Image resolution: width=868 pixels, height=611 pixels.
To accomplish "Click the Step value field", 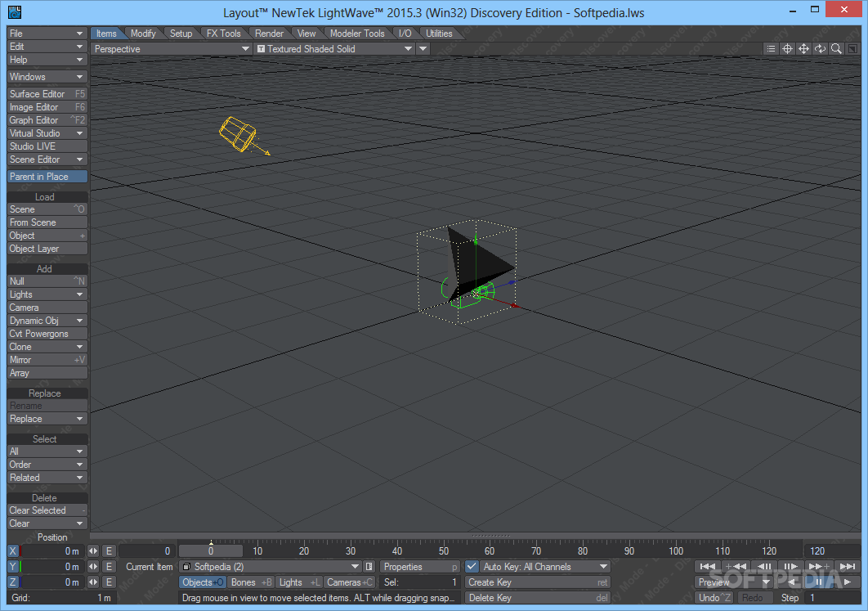I will coord(833,598).
